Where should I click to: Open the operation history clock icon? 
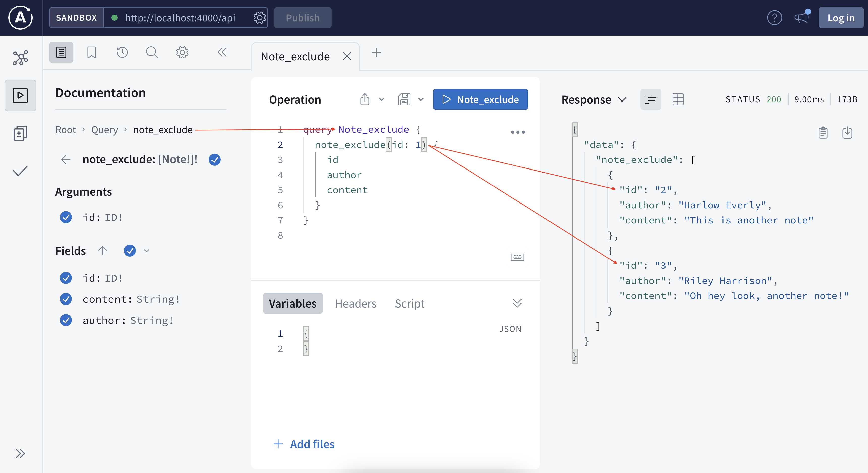click(122, 53)
